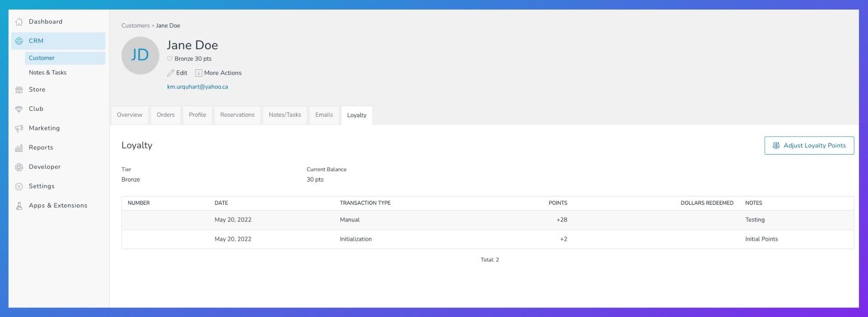Click the heart icon beside Bronze 30 pts
Image resolution: width=868 pixels, height=317 pixels.
click(170, 58)
